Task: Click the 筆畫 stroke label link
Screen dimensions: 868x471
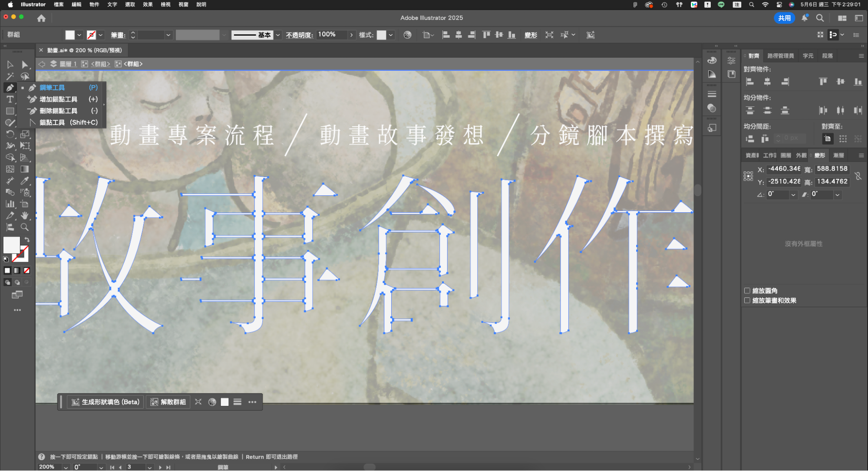Action: pos(118,35)
